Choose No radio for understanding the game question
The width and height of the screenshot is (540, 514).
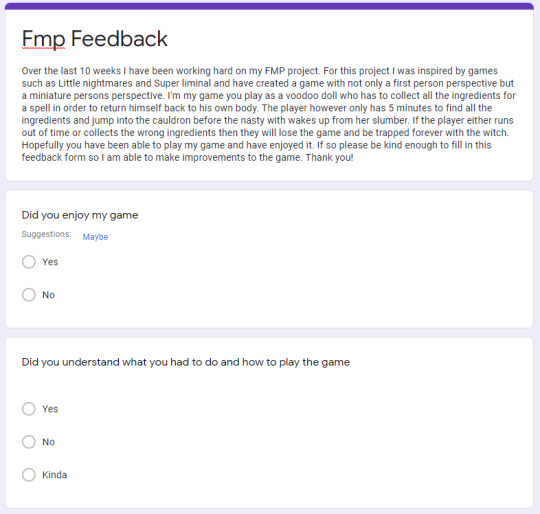[29, 442]
